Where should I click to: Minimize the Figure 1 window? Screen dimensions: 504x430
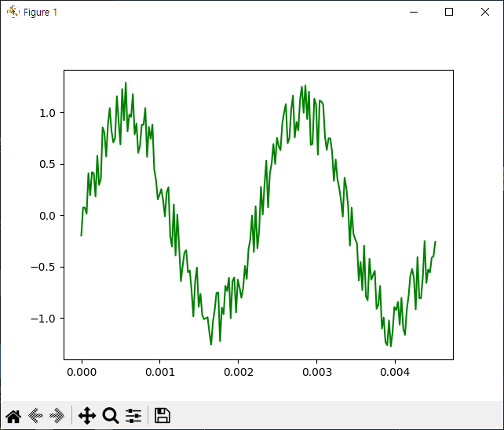coord(414,12)
